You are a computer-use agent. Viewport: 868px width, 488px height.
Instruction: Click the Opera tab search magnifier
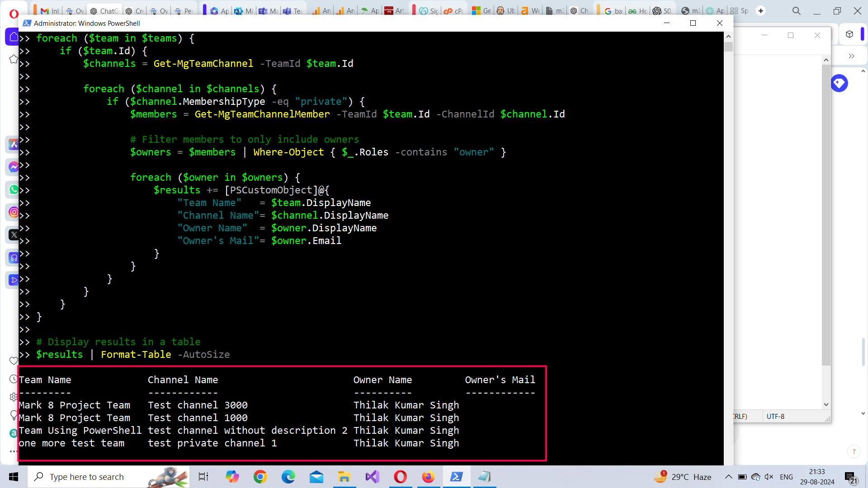coord(796,11)
